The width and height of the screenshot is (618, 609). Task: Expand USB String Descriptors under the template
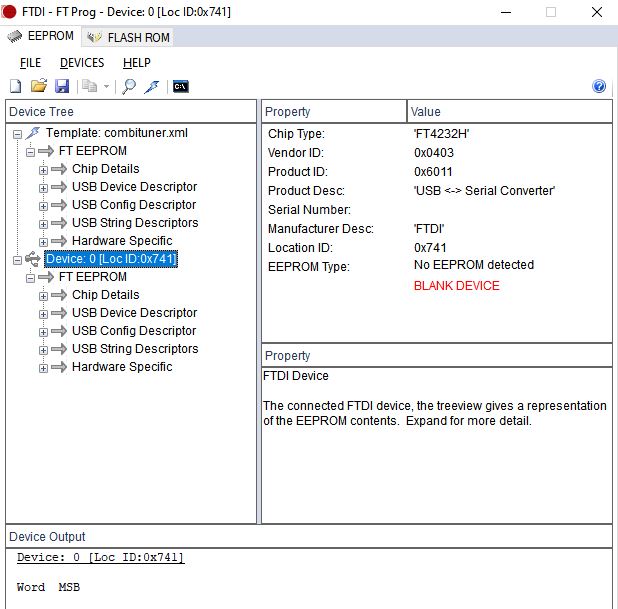(x=43, y=224)
